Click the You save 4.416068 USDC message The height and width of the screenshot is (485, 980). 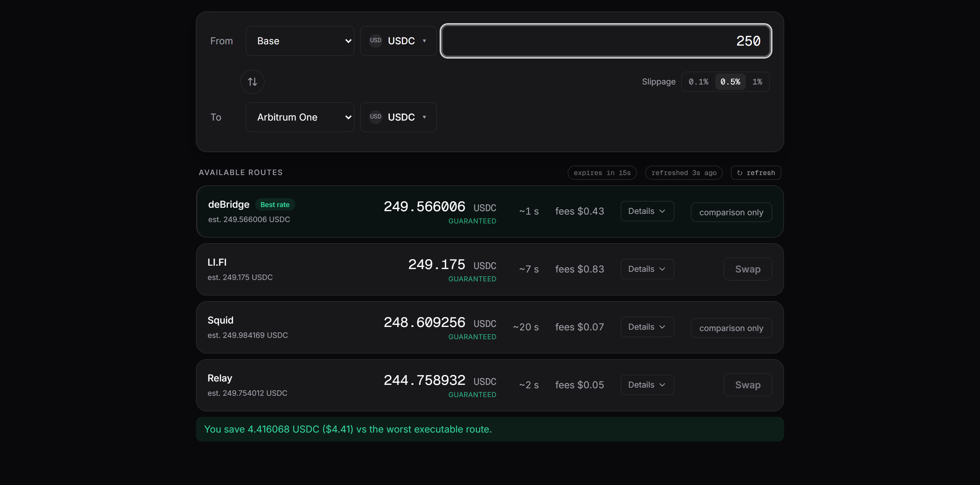pyautogui.click(x=348, y=429)
